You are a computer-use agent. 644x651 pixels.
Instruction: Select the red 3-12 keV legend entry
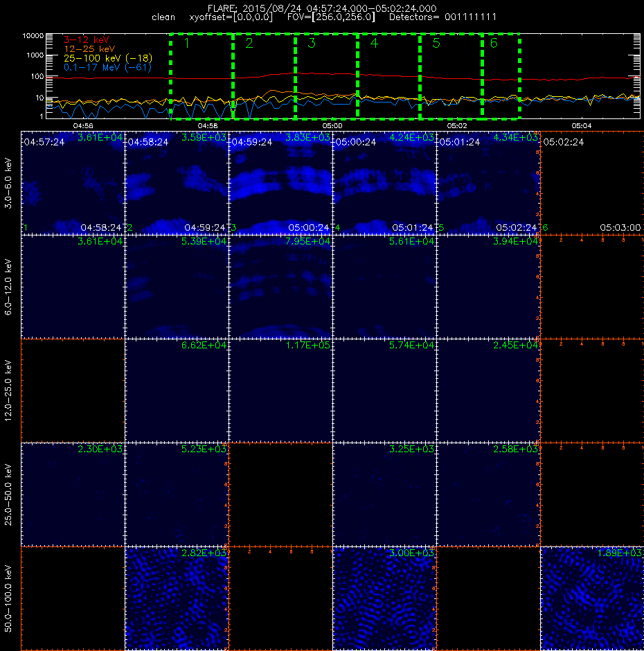point(87,40)
